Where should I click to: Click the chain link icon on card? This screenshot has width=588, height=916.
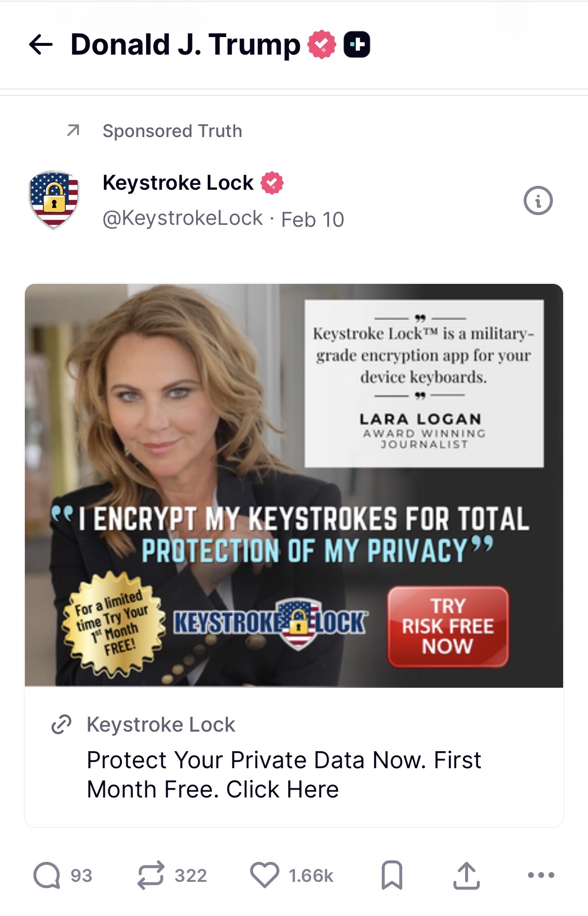coord(61,724)
